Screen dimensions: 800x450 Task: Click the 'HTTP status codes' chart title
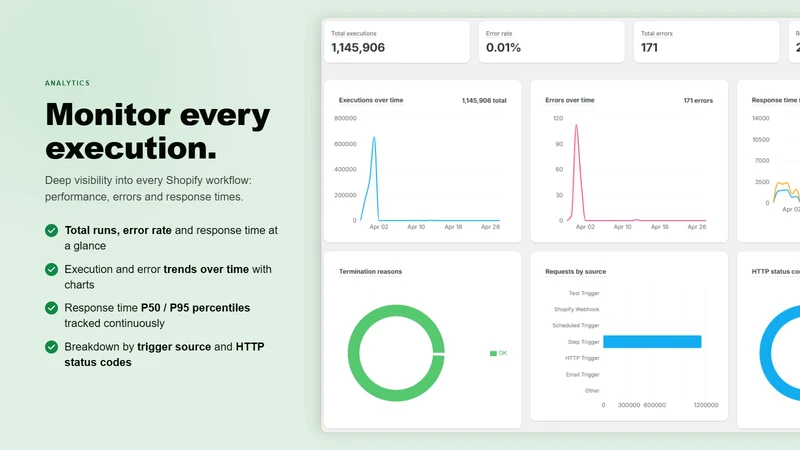point(776,271)
